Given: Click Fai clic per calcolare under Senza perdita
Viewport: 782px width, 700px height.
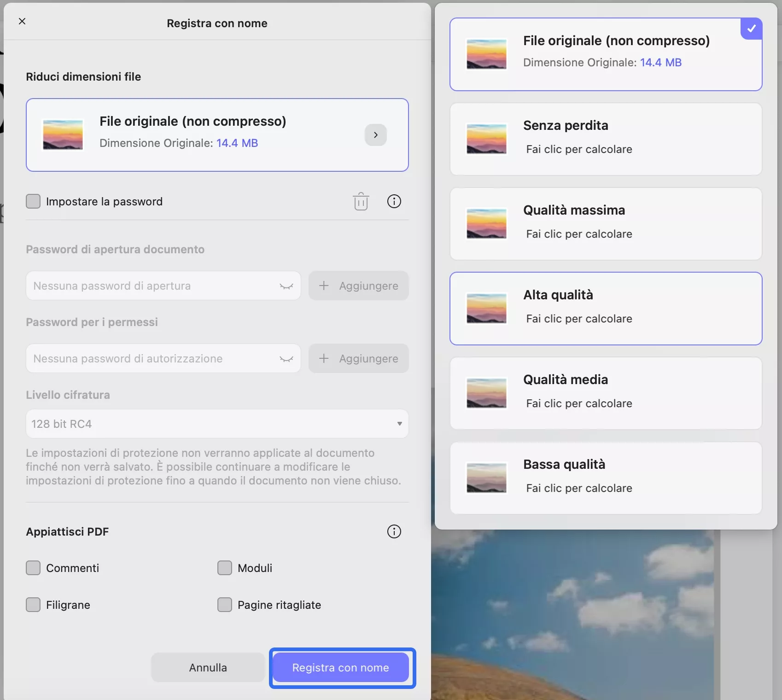Looking at the screenshot, I should (579, 149).
